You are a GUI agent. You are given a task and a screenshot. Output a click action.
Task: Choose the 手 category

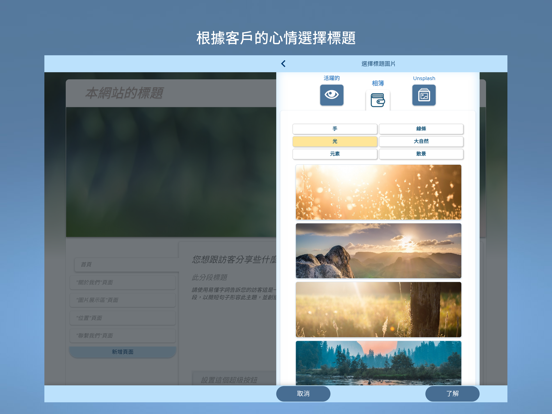point(335,129)
